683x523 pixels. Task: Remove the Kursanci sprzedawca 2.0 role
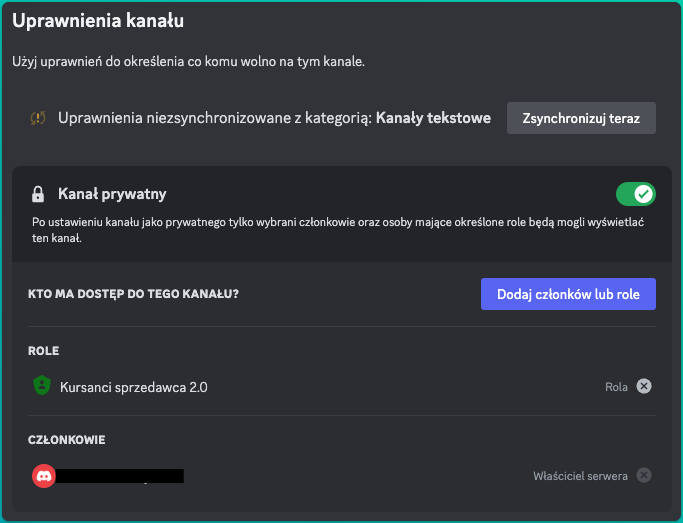coord(644,386)
